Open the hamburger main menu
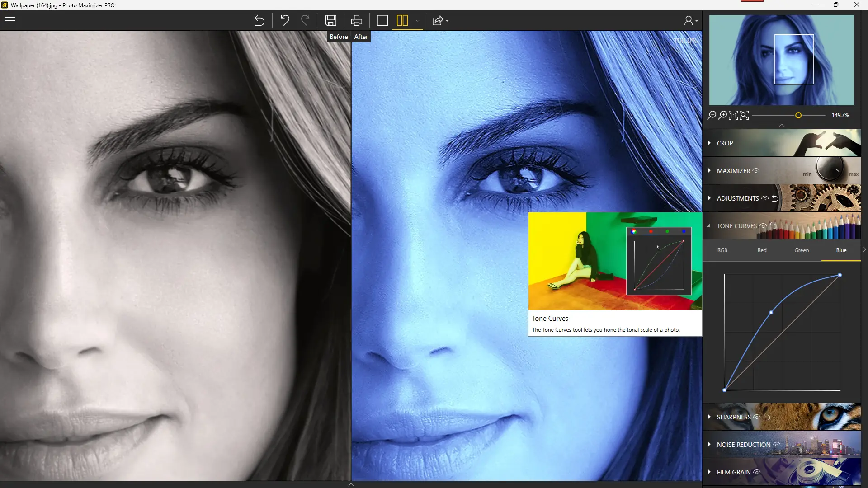 [10, 20]
